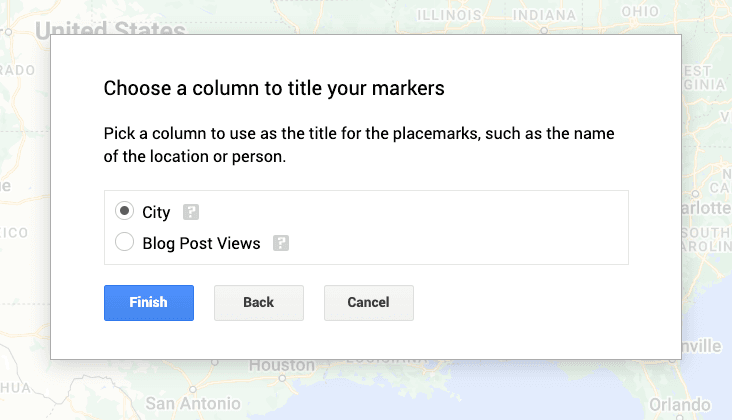Click the United States map label
The width and height of the screenshot is (732, 420).
[x=110, y=29]
